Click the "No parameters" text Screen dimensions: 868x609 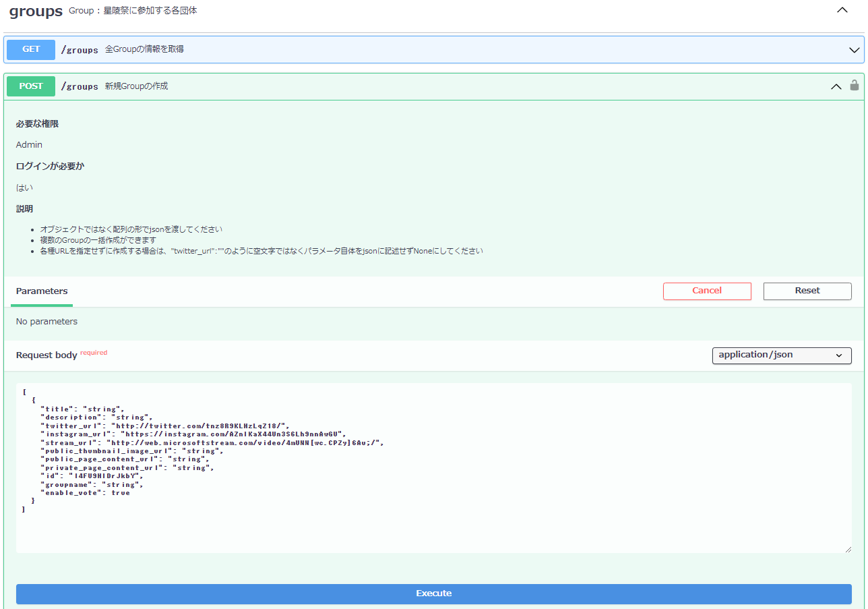coord(46,322)
